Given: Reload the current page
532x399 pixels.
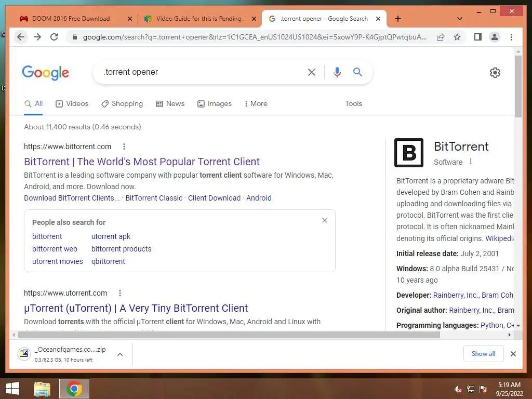Looking at the screenshot, I should coord(54,37).
